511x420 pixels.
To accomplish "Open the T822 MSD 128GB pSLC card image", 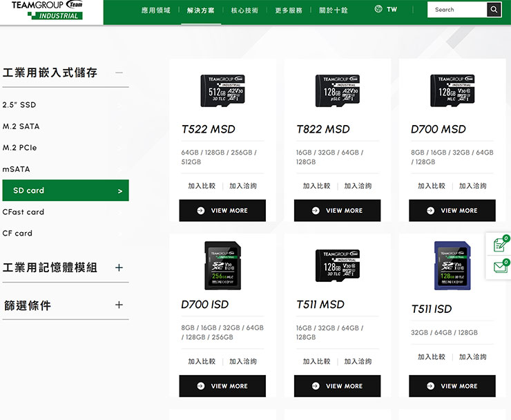I will pos(338,90).
